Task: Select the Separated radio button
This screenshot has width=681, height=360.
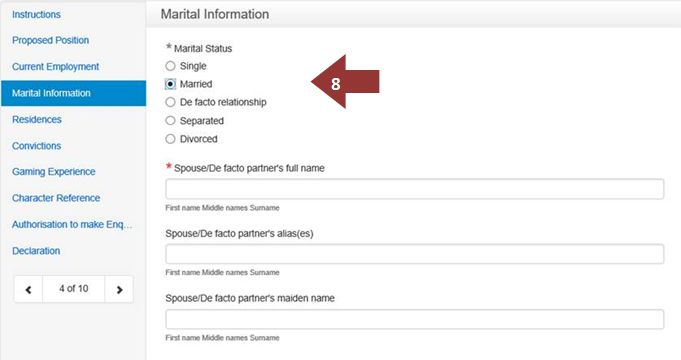Action: click(x=170, y=120)
